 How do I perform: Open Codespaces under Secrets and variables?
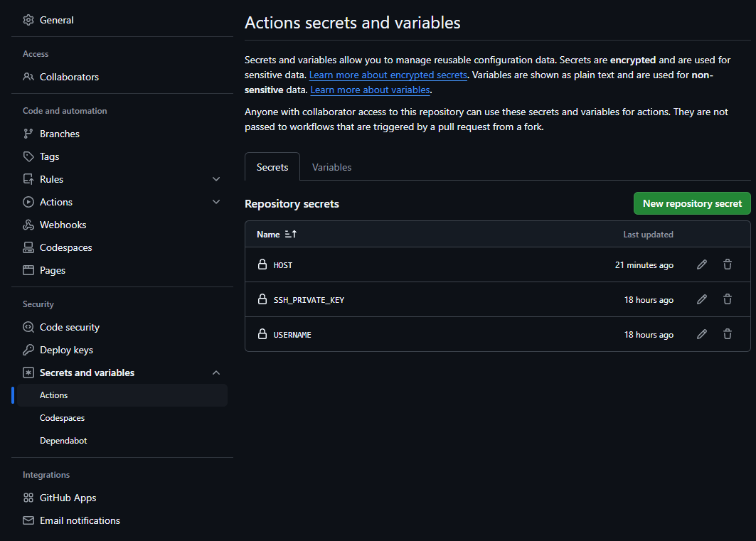click(x=62, y=418)
